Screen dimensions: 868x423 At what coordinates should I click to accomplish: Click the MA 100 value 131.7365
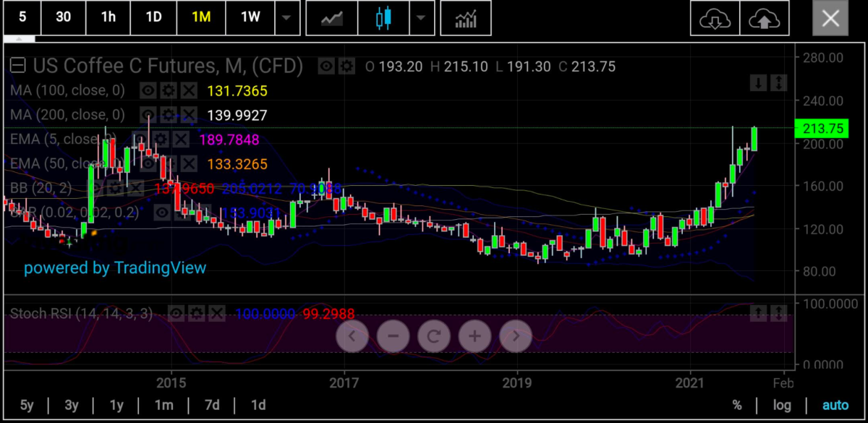(237, 91)
